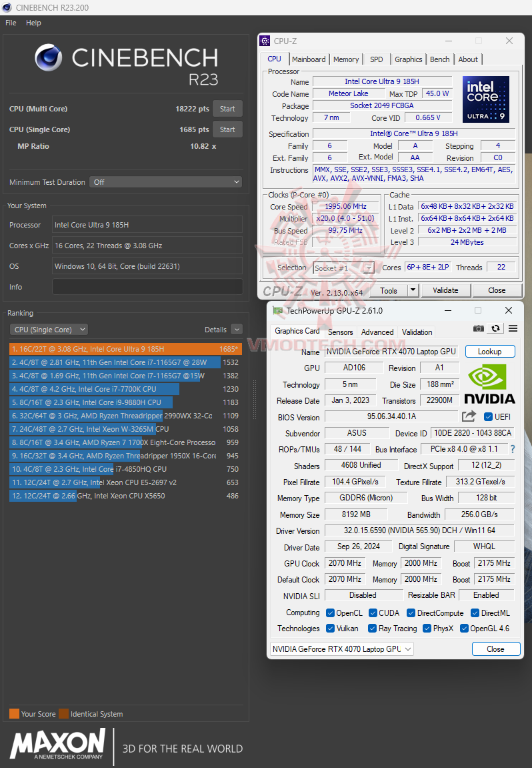The height and width of the screenshot is (768, 532).
Task: Click the orange Your Score legend swatch
Action: pyautogui.click(x=14, y=714)
